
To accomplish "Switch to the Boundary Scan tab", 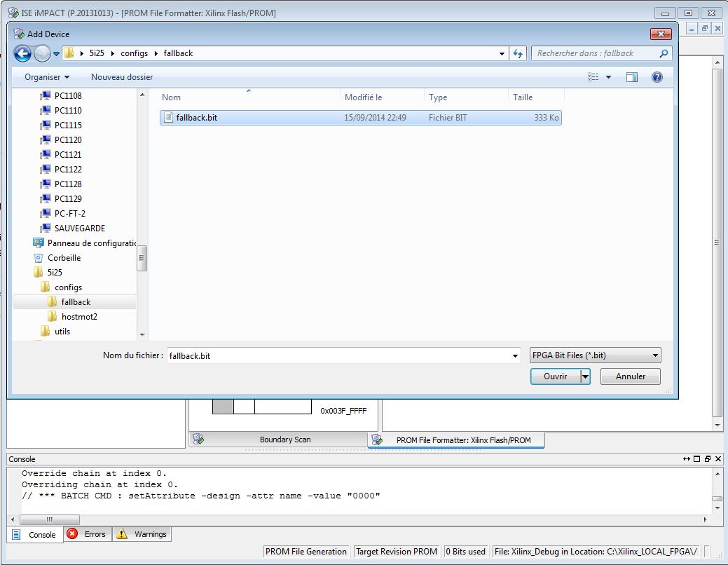I will coord(278,440).
